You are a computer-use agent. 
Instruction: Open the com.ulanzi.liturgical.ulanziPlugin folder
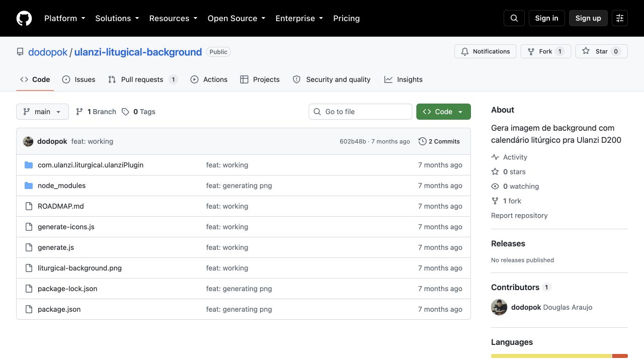tap(91, 165)
